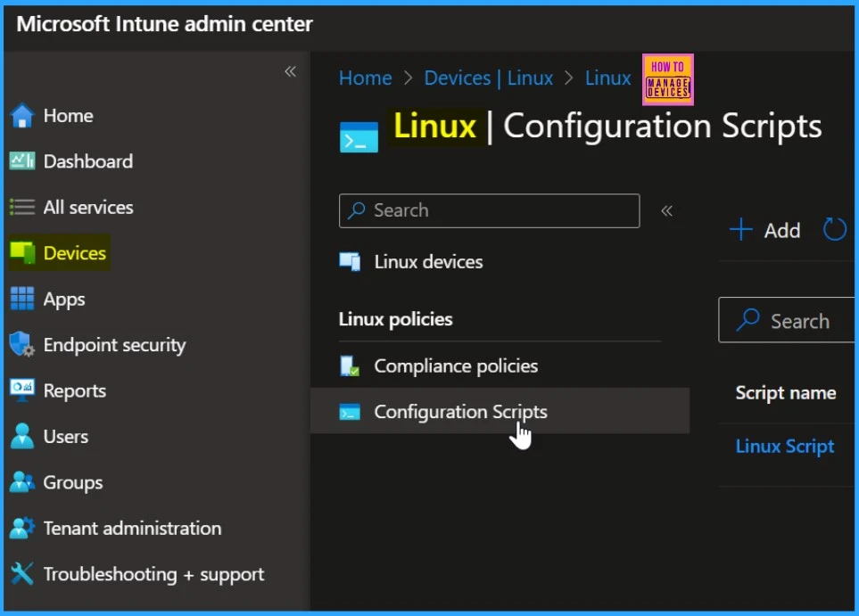Click the Apps grid icon
This screenshot has height=616, width=859.
point(22,299)
